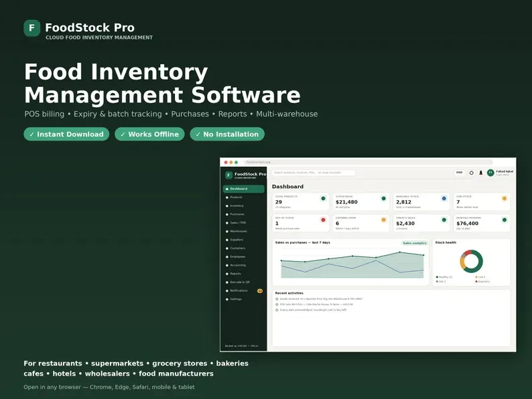Click the blue icon on Available Stock card

coord(444,199)
